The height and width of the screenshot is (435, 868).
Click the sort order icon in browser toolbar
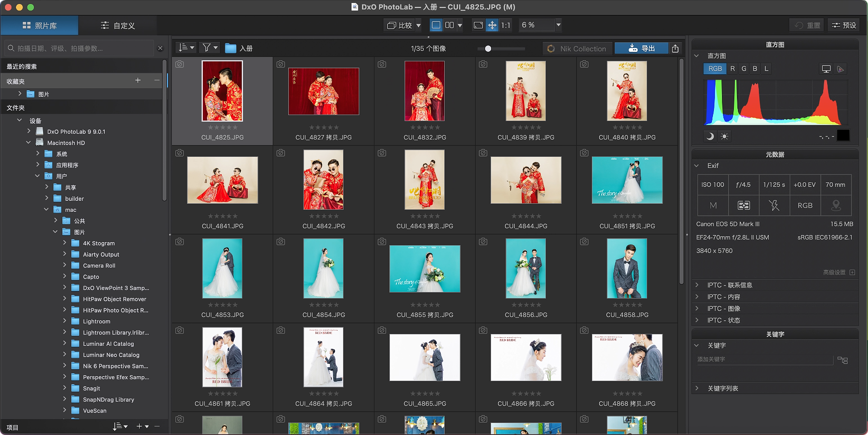[186, 48]
